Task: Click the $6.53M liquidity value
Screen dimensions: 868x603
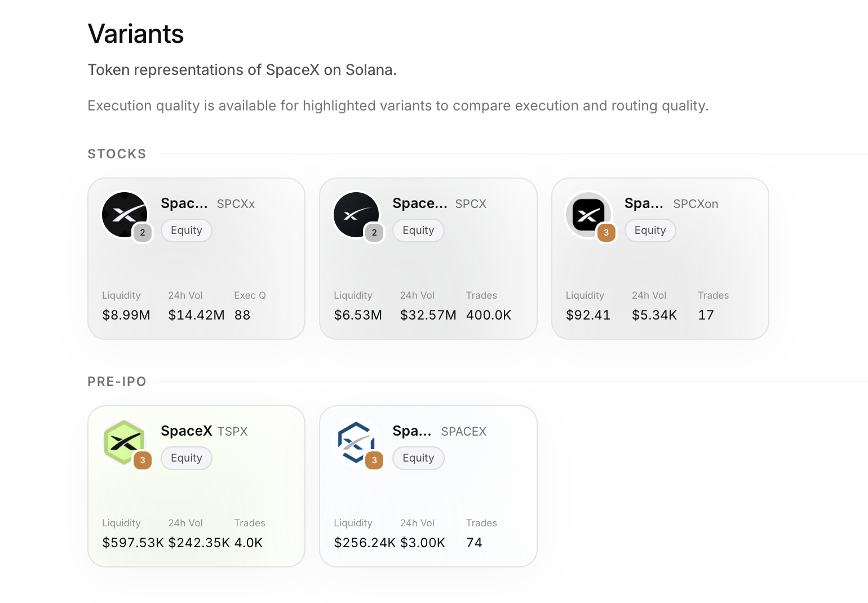Action: [x=358, y=315]
